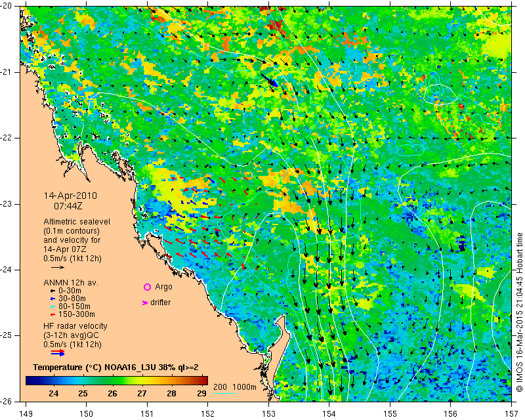Click the latitude axis label -23
Viewport: 525px width, 420px height.
[7, 204]
